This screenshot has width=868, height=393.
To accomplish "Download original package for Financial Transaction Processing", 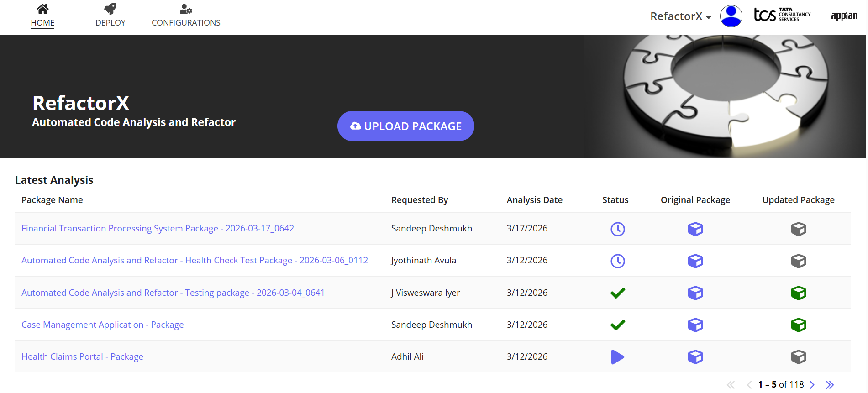I will [695, 229].
